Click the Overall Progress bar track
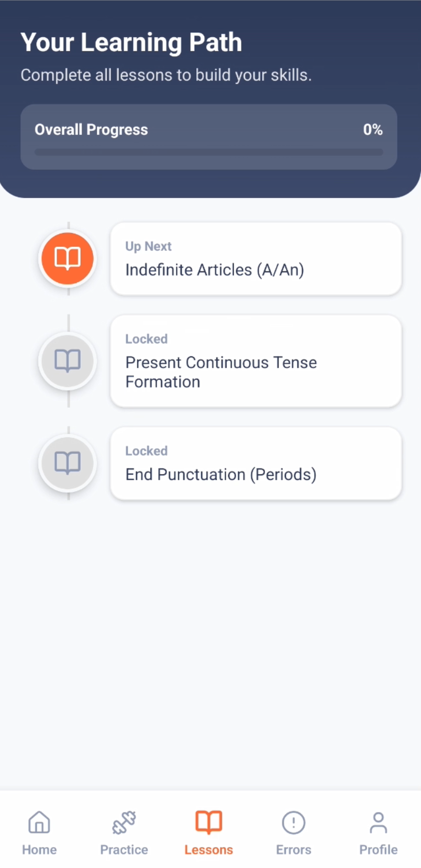This screenshot has height=868, width=421. tap(209, 152)
